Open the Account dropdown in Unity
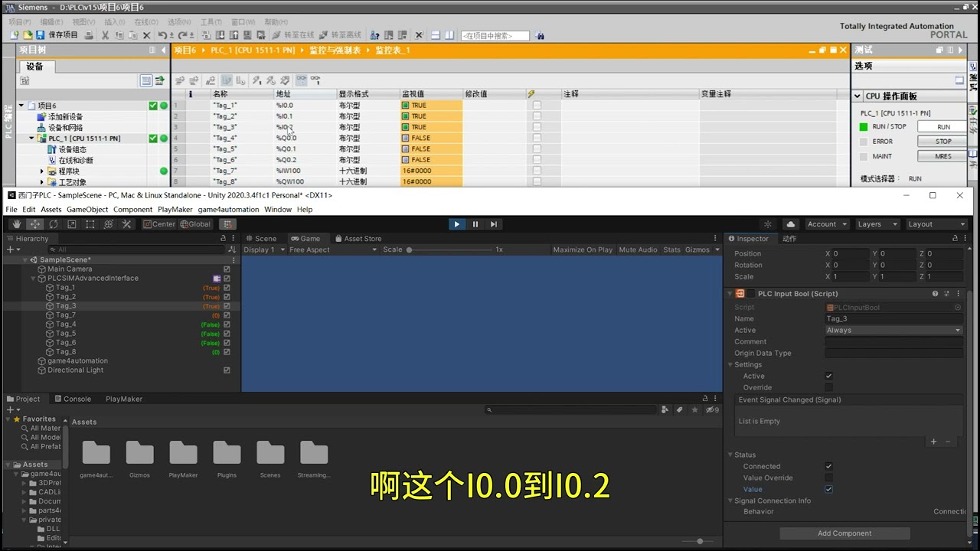 827,224
